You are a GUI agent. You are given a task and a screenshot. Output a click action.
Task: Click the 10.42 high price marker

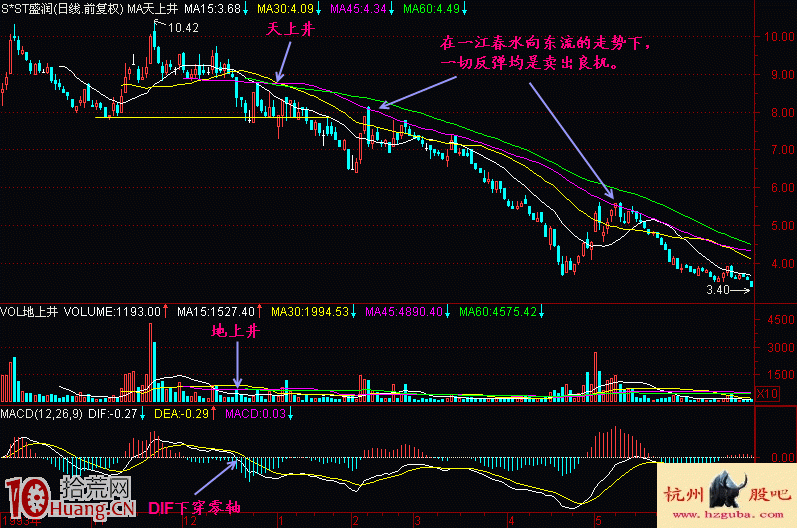(183, 28)
